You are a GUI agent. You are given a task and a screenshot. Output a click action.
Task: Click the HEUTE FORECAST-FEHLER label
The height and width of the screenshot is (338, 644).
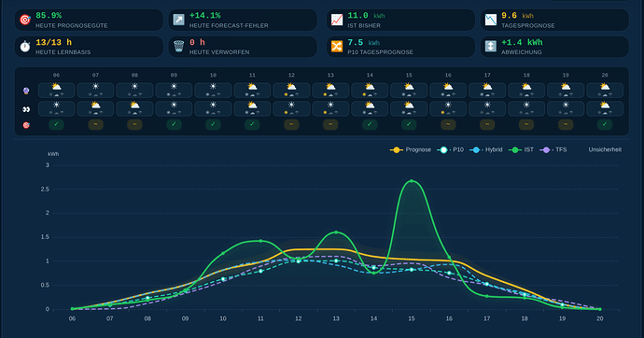tap(229, 25)
